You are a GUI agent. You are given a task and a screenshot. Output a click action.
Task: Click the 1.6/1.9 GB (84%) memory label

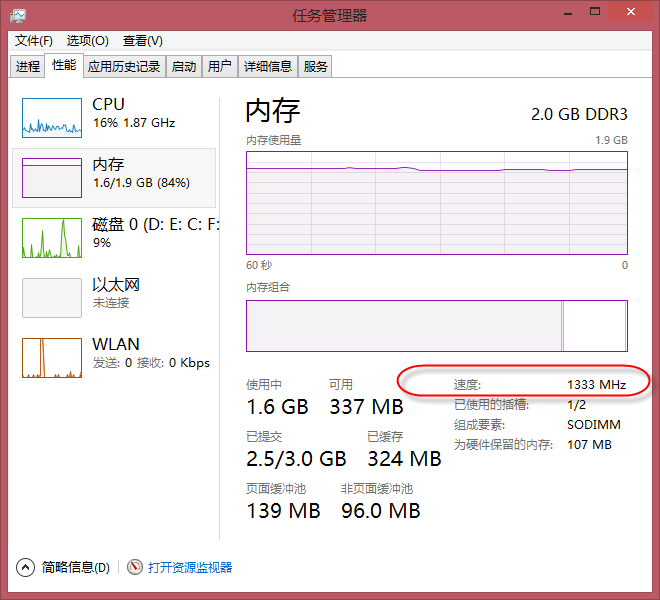tap(141, 183)
